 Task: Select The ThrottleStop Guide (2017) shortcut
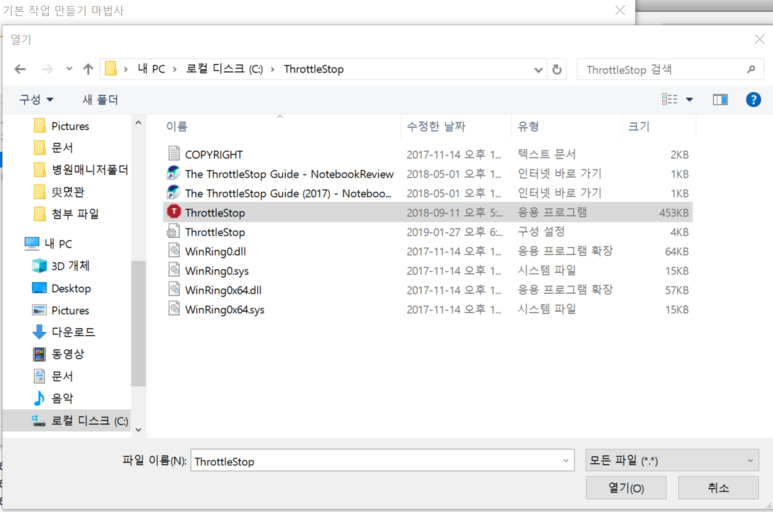click(428, 193)
